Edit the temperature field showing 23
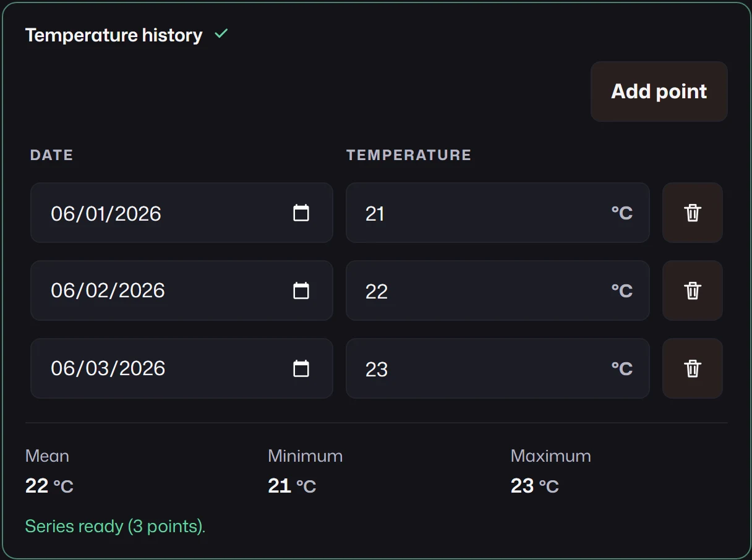Viewport: 752px width, 560px height. click(498, 368)
